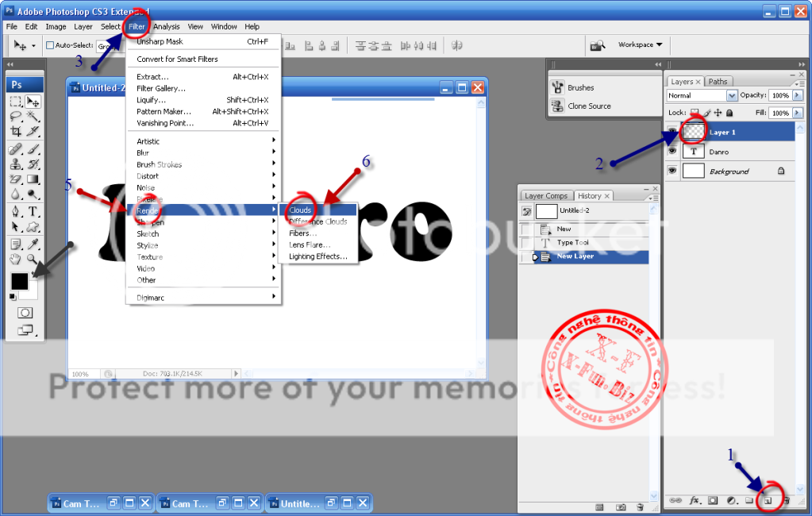Toggle Lock position
Viewport: 812px width, 516px height.
718,113
